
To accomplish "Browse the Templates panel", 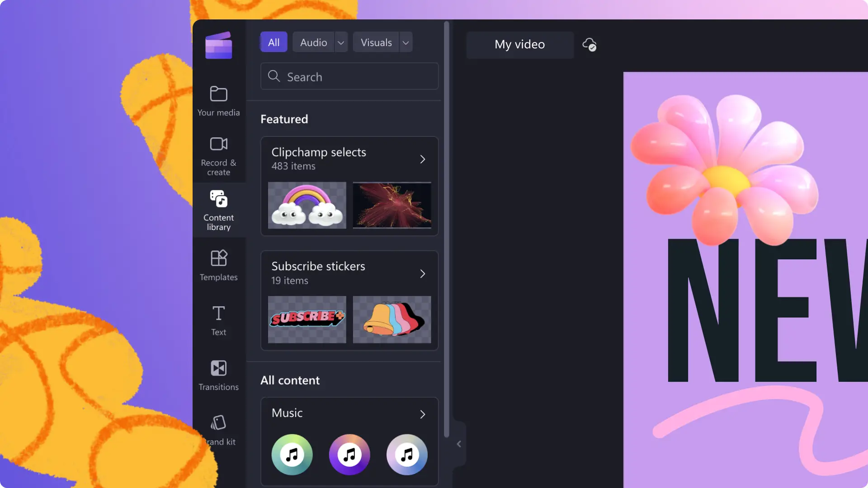I will [x=218, y=264].
